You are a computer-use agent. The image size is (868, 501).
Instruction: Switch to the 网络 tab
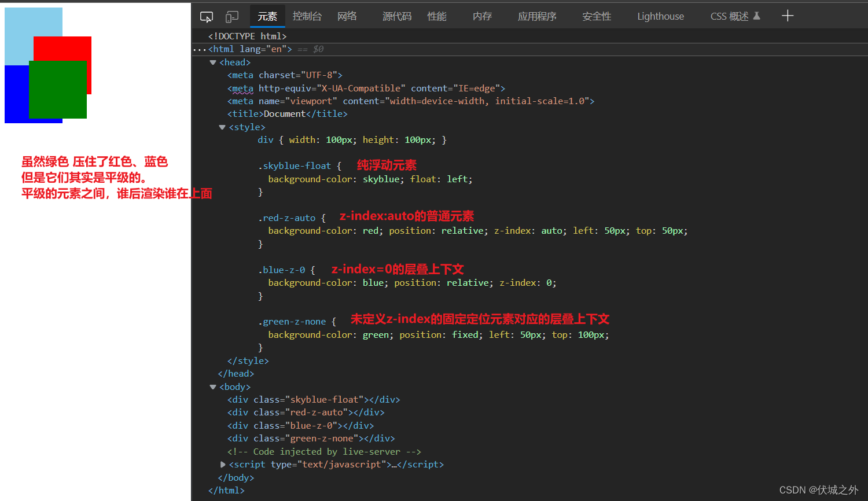click(347, 16)
